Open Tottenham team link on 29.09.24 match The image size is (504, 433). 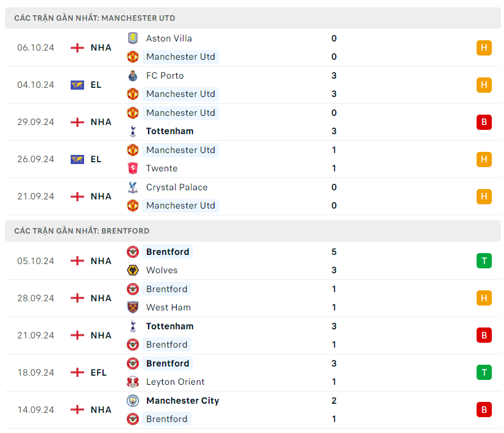169,131
